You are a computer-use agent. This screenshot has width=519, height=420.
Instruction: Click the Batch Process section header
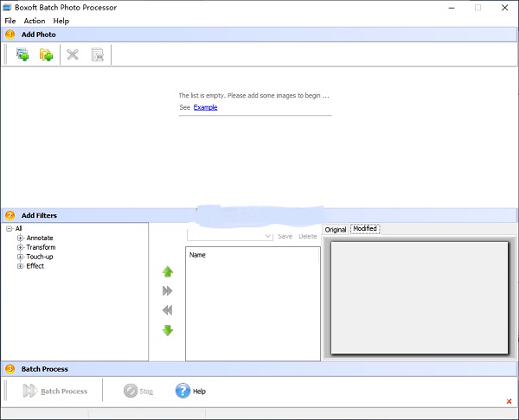[259, 369]
